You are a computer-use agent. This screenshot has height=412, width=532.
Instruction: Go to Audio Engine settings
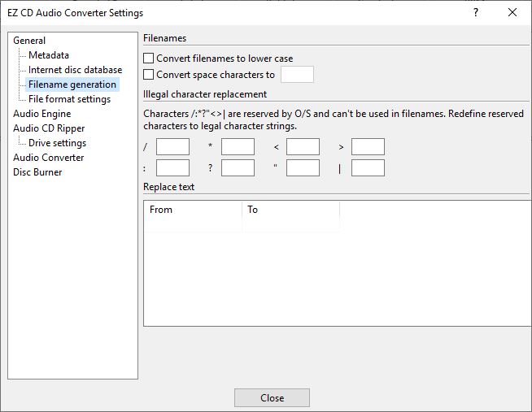(42, 114)
